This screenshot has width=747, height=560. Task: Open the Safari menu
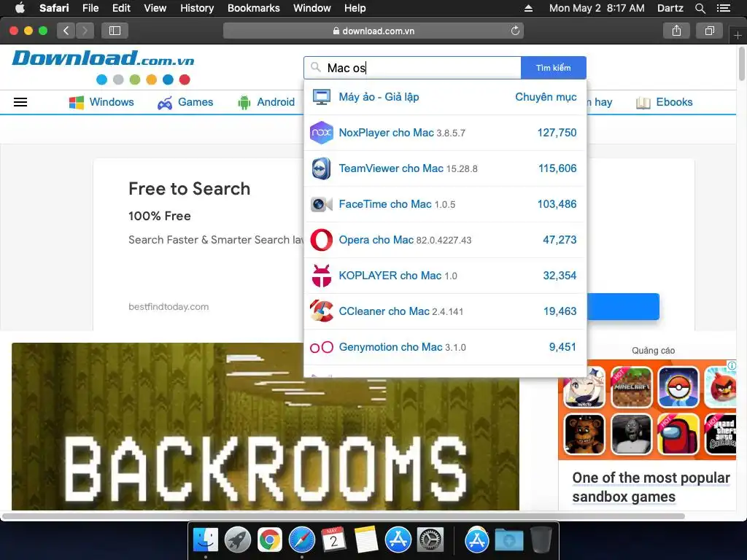(54, 8)
